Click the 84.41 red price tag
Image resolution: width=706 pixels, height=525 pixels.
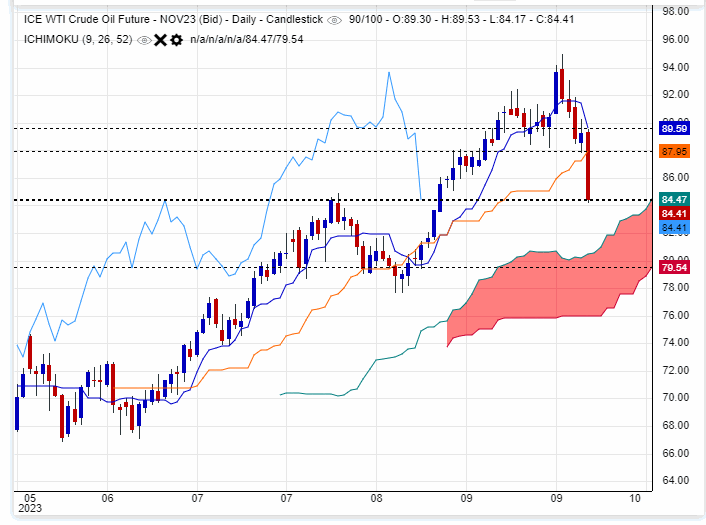click(674, 213)
